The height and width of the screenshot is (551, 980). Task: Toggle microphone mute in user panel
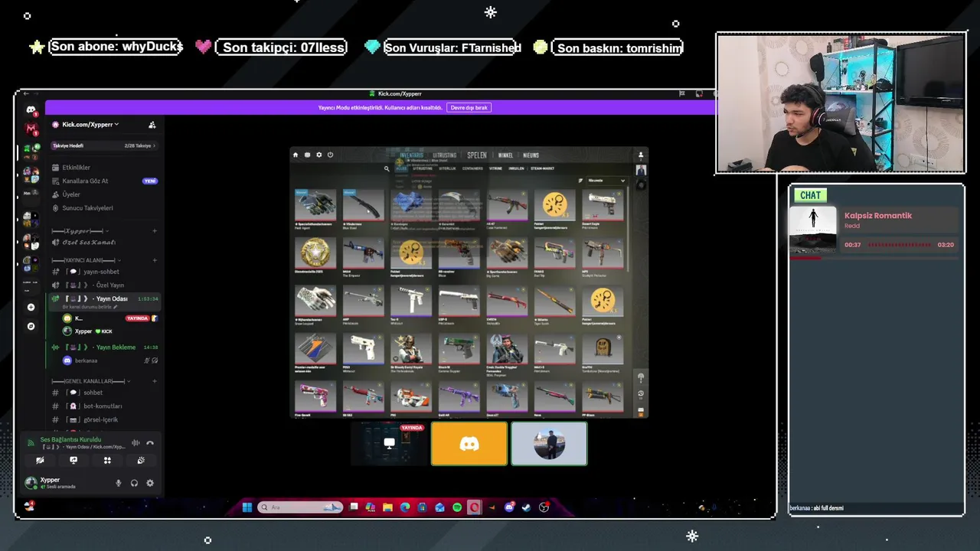coord(118,483)
